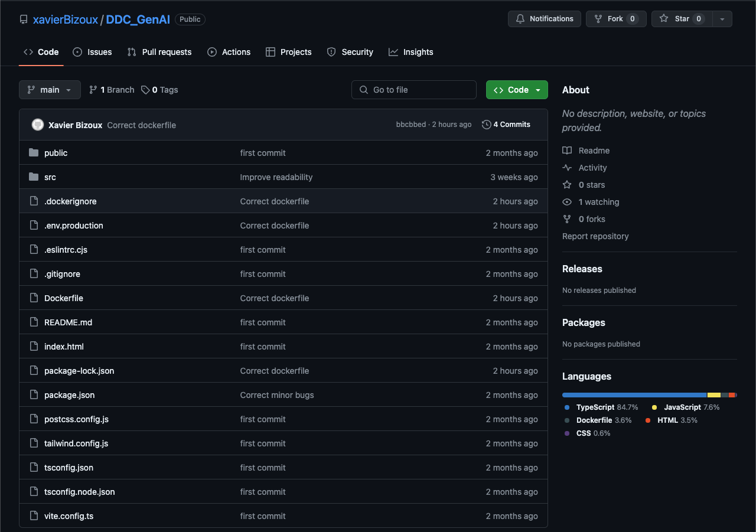Click inside the Go to file search box
This screenshot has width=756, height=532.
point(413,89)
